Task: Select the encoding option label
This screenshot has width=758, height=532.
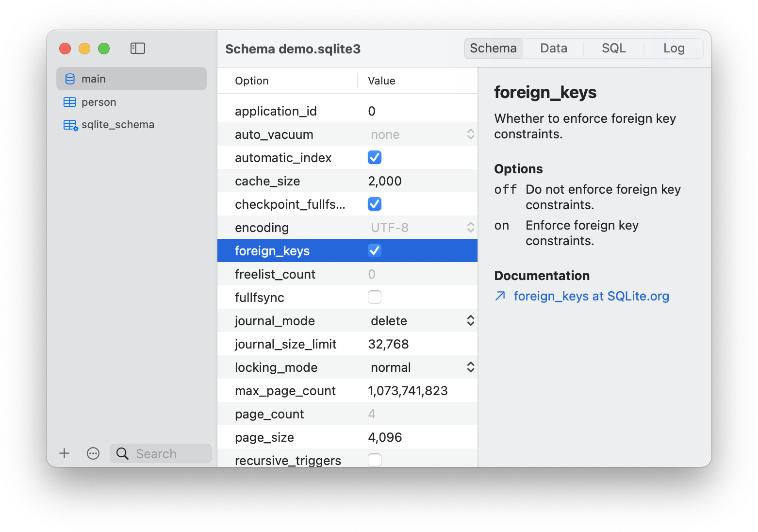Action: 262,228
